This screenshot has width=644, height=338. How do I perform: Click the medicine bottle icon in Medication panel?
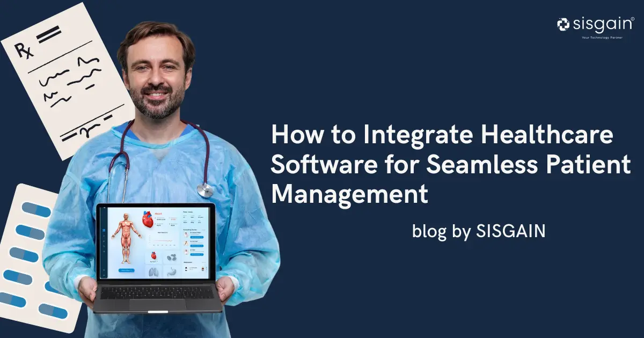[x=203, y=268]
